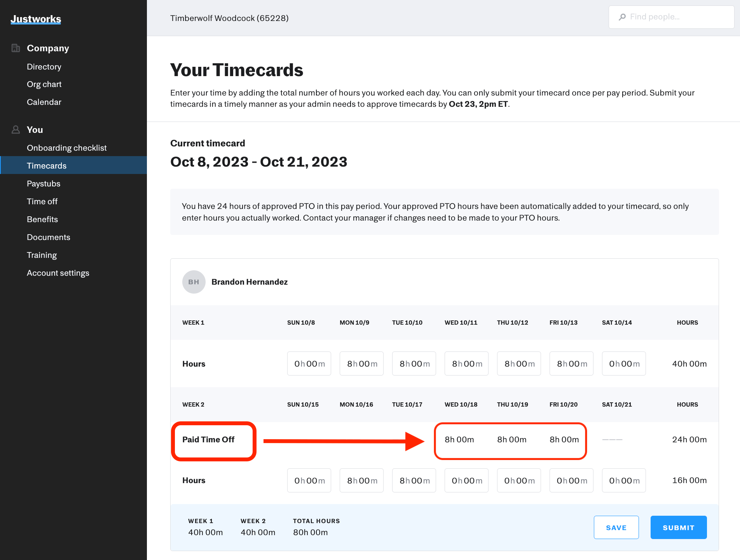Open Account settings
The height and width of the screenshot is (560, 740).
pos(58,273)
